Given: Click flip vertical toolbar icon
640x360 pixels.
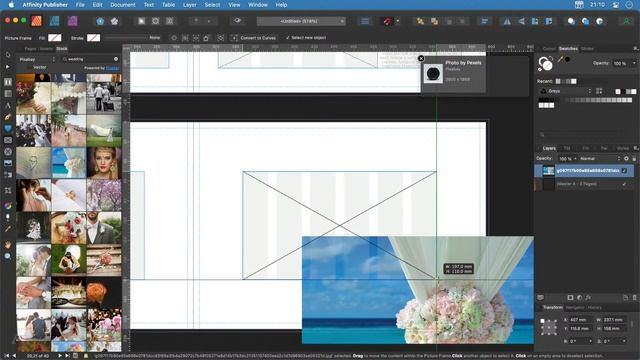Looking at the screenshot, I should (x=521, y=21).
